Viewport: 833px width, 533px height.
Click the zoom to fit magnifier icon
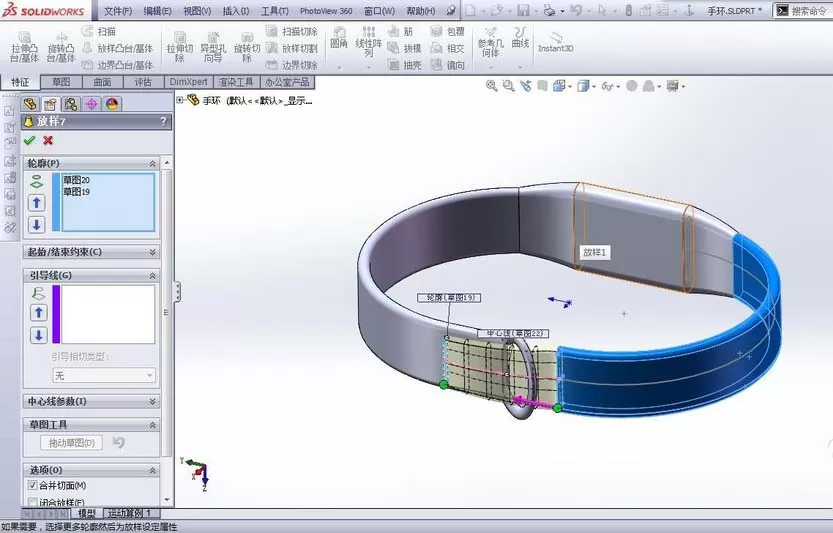coord(491,86)
